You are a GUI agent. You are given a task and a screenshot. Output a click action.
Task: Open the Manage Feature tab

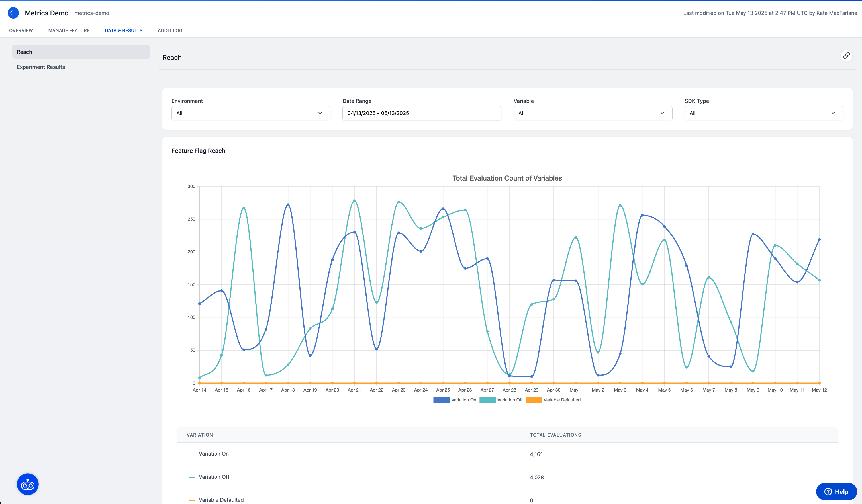click(x=69, y=30)
